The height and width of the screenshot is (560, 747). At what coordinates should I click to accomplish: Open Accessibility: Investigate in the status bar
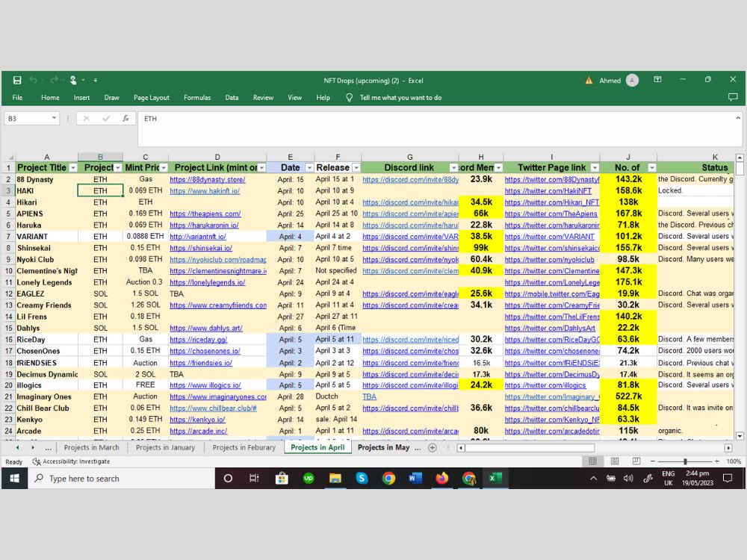pos(71,461)
